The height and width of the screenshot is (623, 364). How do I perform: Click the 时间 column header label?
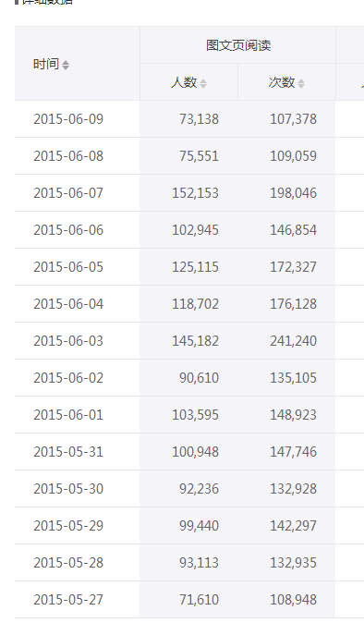tap(46, 64)
